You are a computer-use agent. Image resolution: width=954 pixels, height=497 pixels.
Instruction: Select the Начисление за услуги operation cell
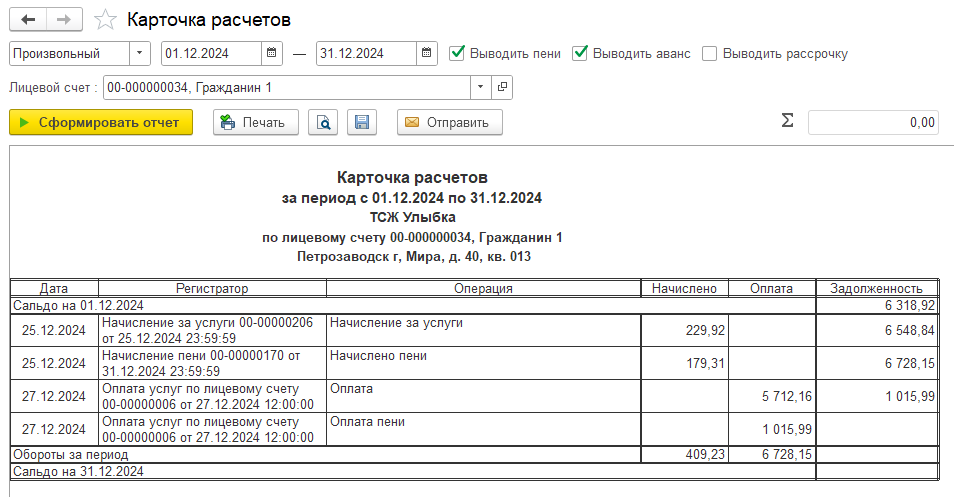(x=484, y=330)
